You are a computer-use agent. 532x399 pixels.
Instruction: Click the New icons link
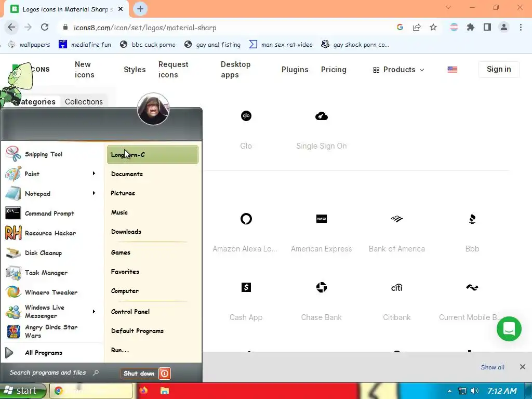85,70
